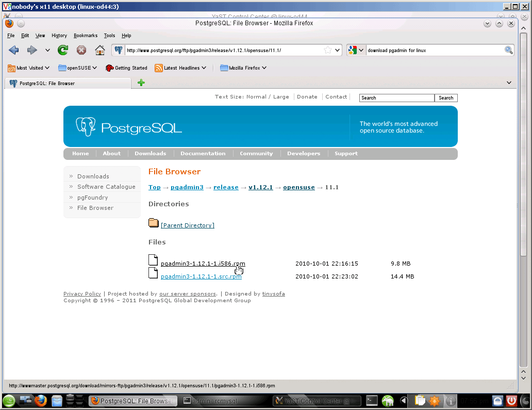532x410 pixels.
Task: Click the opensuse breadcrumb link
Action: (x=299, y=187)
